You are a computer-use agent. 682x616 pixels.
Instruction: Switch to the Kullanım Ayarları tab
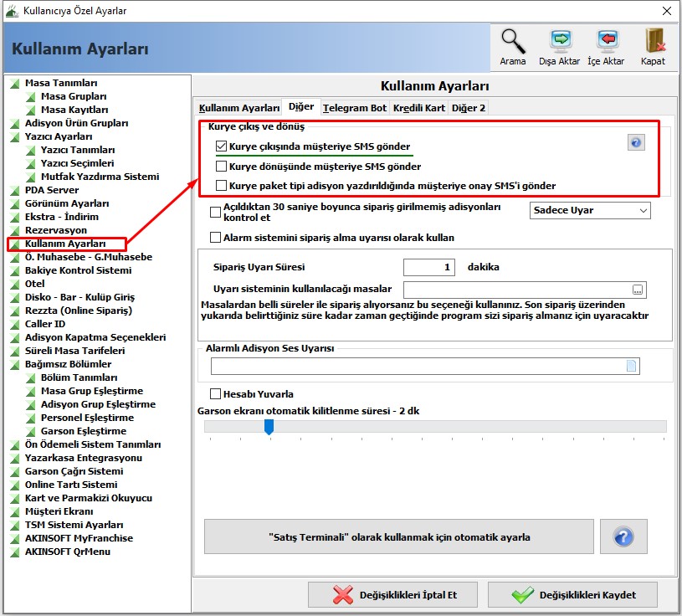click(x=239, y=108)
